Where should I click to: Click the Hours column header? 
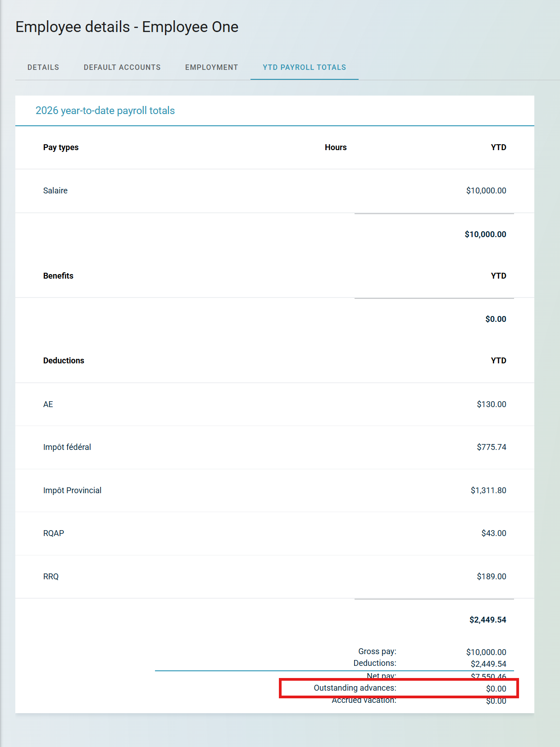[x=336, y=147]
